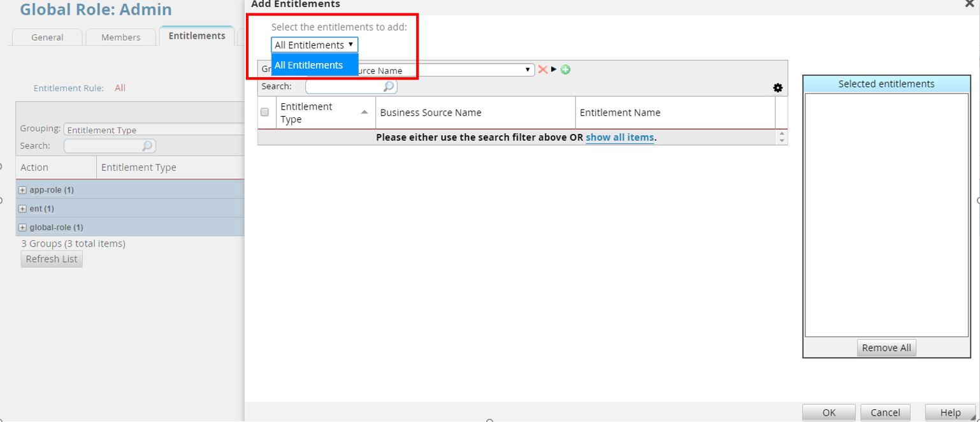Click the magnifier icon in dialog search box
Screen dimensions: 980x422
point(388,86)
